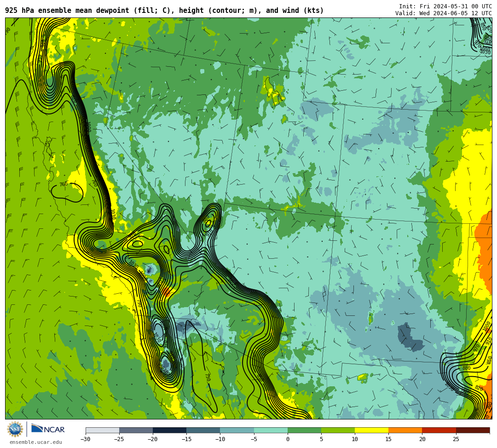The height and width of the screenshot is (448, 497).
Task: Click the colorbar tick label '20'
Action: click(422, 439)
